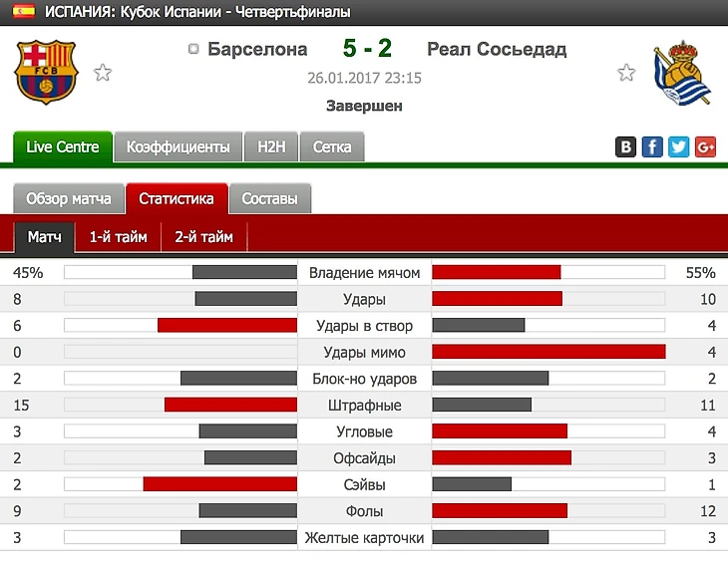This screenshot has height=564, width=728.
Task: Switch to the Коэффициенты tab
Action: (x=179, y=147)
